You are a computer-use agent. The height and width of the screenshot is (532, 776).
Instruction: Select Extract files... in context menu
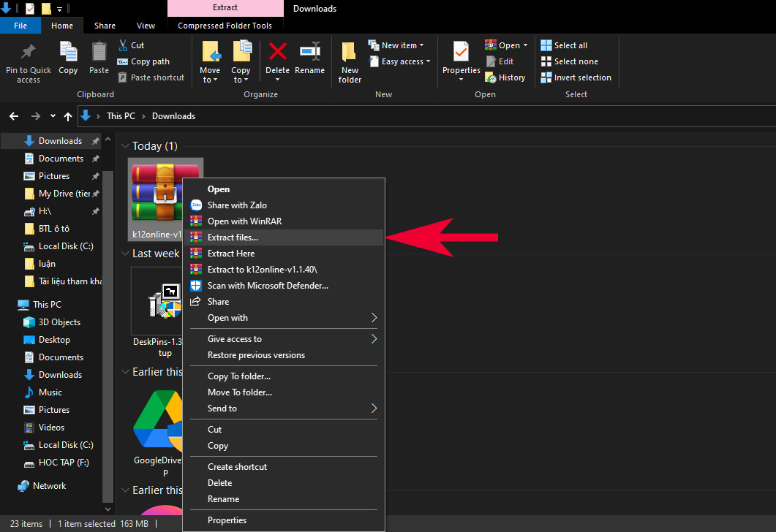(x=233, y=237)
